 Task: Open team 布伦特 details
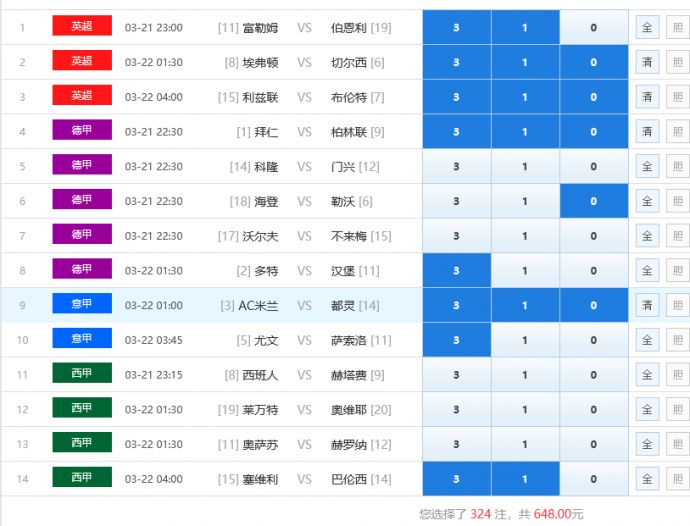point(349,97)
